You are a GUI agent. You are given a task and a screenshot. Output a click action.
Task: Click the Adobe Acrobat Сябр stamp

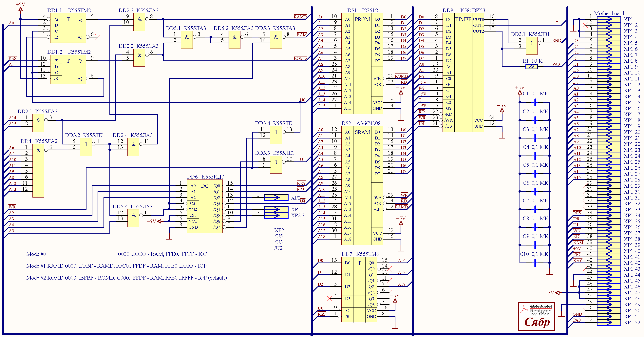coord(536,316)
